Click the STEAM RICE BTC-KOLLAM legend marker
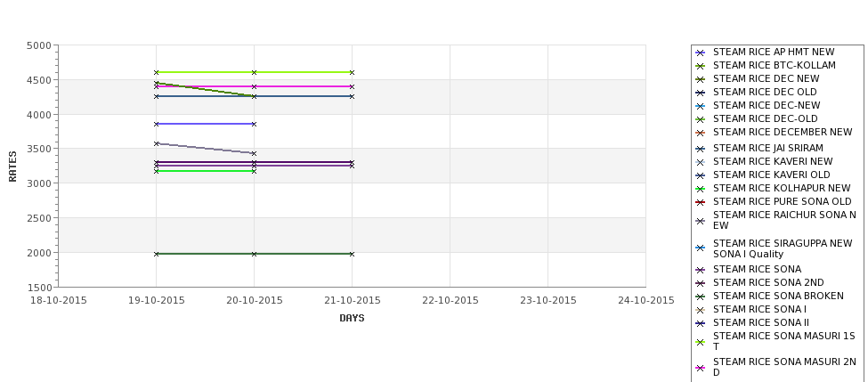Viewport: 868px width, 382px height. [x=701, y=66]
